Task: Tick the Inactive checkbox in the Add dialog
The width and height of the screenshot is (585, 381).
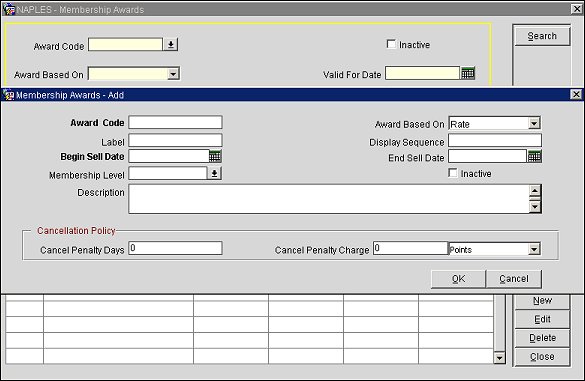Action: 453,173
